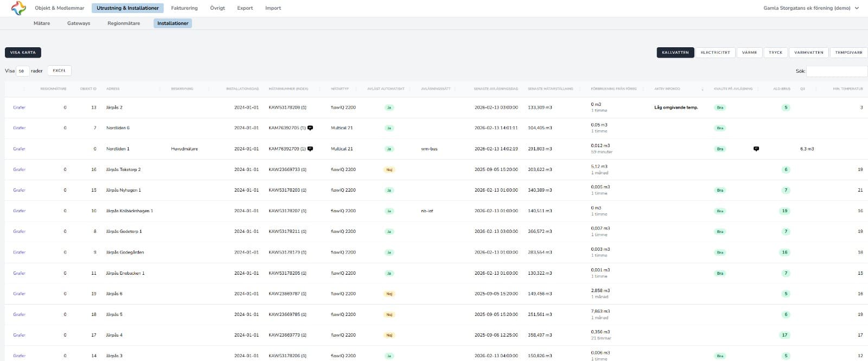Click comment icon next to KAM76392709

coord(310,149)
